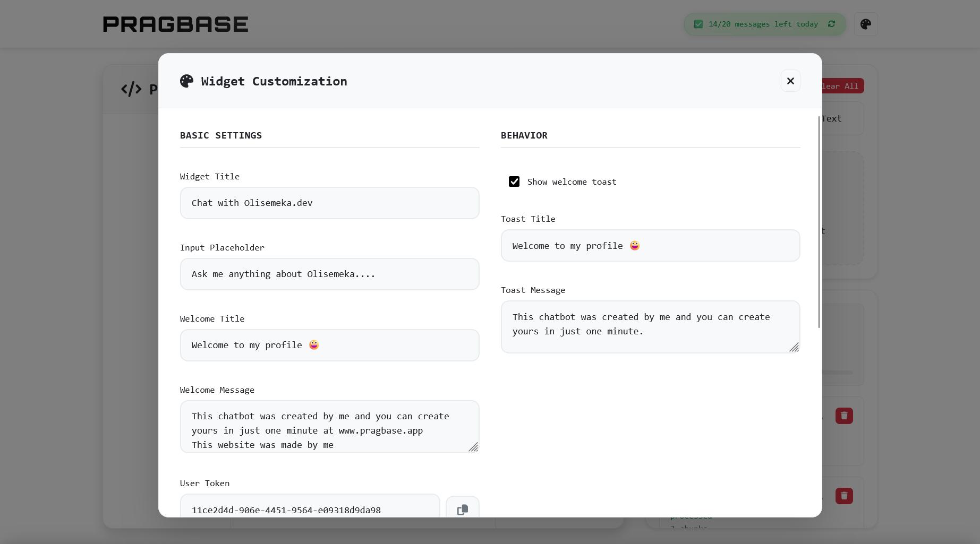Edit the Welcome Title field

click(330, 345)
